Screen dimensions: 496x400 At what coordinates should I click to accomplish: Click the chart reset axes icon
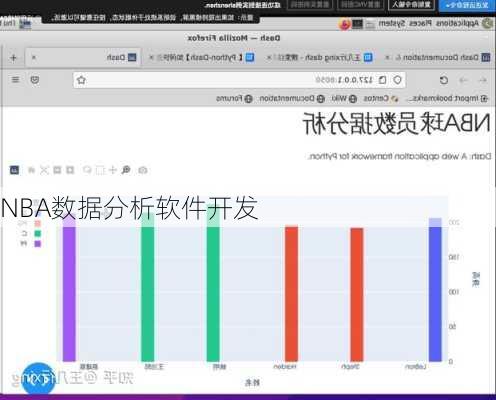click(31, 170)
